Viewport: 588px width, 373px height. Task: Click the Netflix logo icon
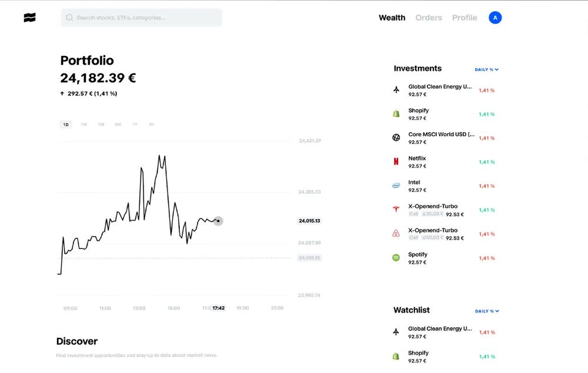tap(396, 162)
